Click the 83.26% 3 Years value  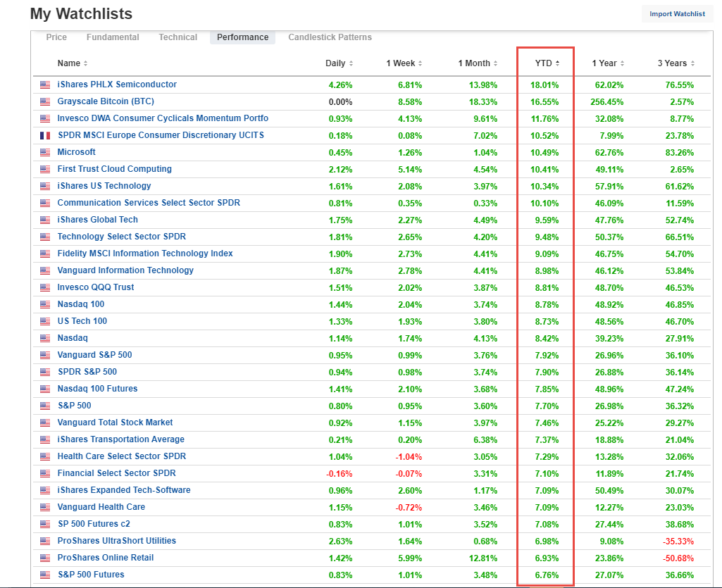679,152
